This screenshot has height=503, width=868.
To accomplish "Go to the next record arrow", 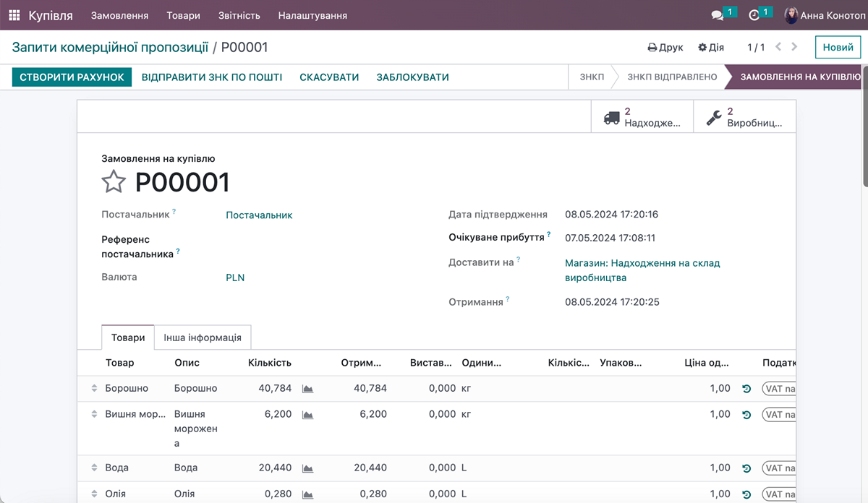I will [795, 47].
